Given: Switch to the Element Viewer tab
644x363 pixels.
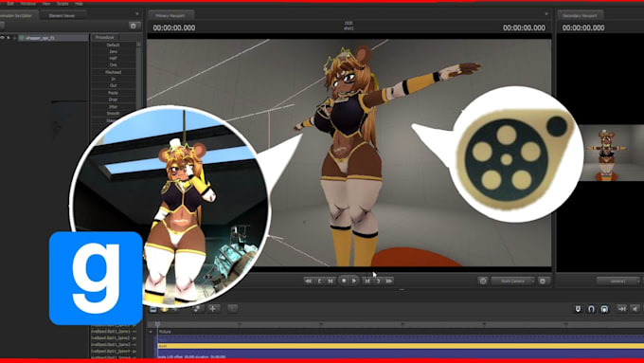Looking at the screenshot, I should (63, 15).
